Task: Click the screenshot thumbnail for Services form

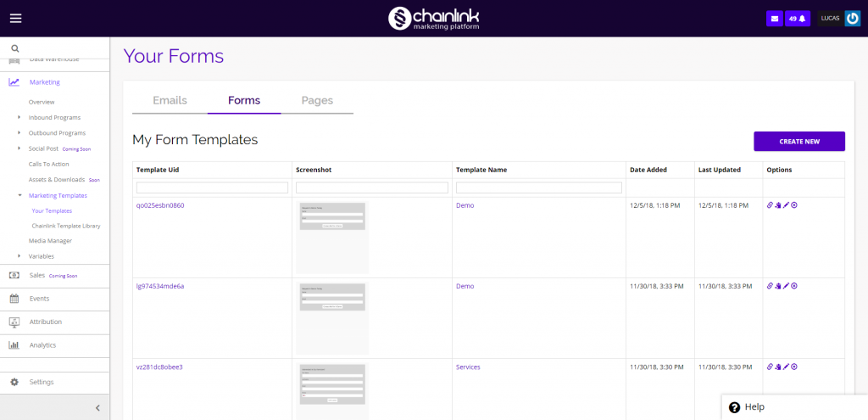Action: (332, 391)
